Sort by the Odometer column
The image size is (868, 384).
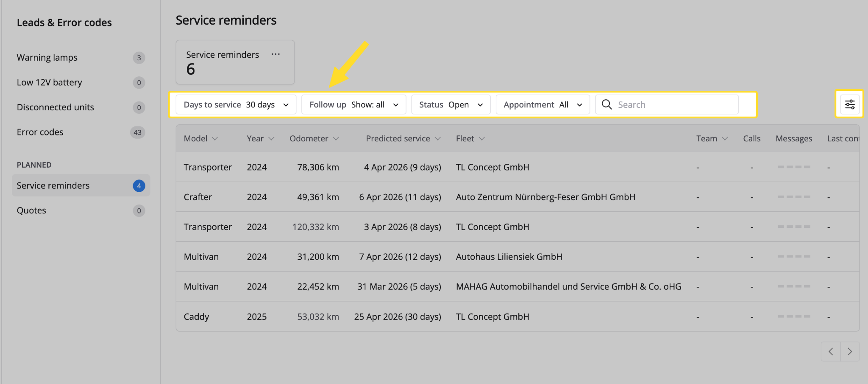[x=314, y=138]
